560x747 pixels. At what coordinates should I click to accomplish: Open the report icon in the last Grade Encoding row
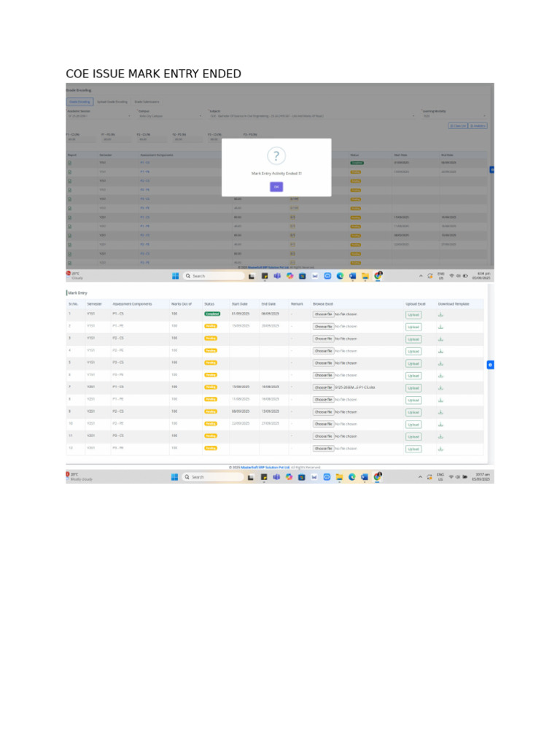point(69,263)
